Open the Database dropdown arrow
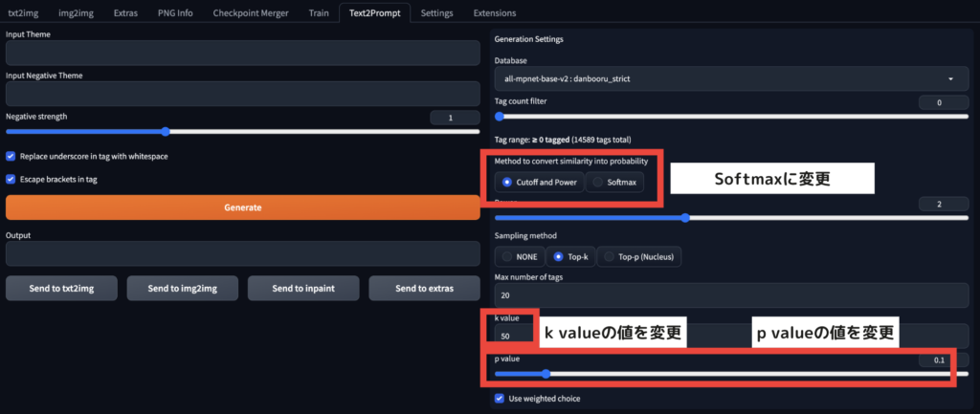The image size is (980, 414). coord(950,79)
